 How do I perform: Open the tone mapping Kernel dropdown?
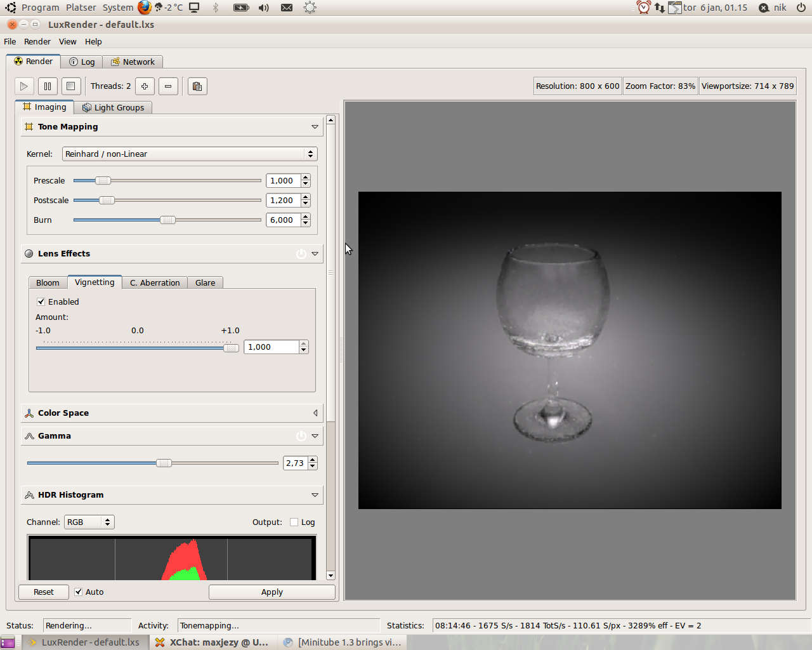pos(189,154)
